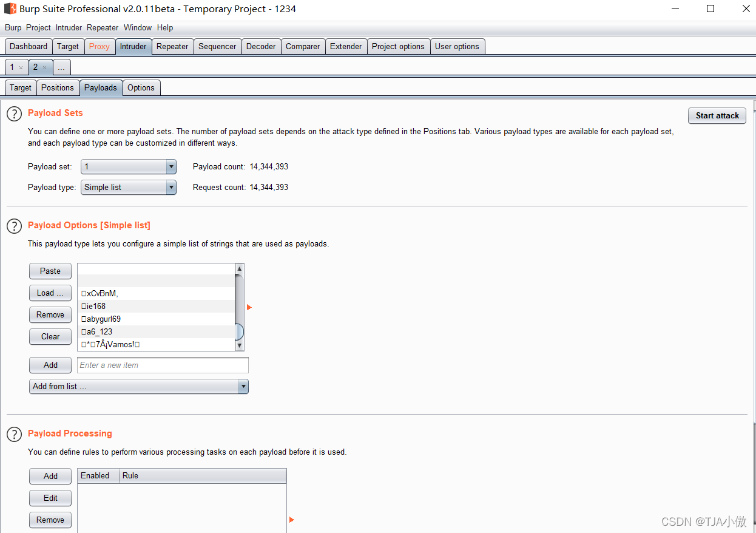756x533 pixels.
Task: Click the payload list scrollbar thumb
Action: click(x=240, y=331)
